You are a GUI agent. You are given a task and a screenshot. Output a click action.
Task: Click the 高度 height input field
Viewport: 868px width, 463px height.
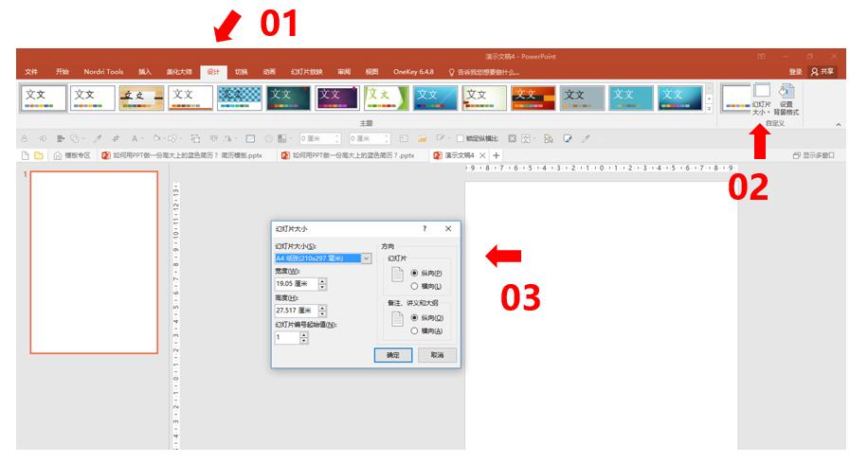point(297,311)
